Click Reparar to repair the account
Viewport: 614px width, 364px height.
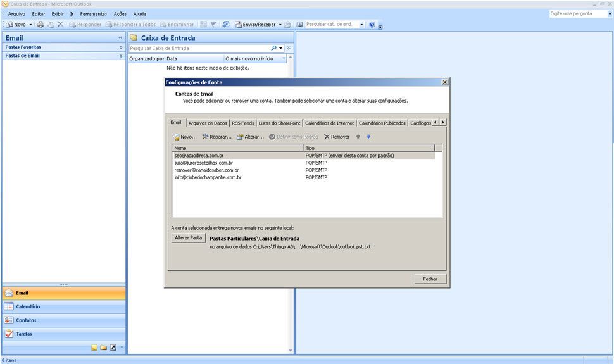coord(216,137)
